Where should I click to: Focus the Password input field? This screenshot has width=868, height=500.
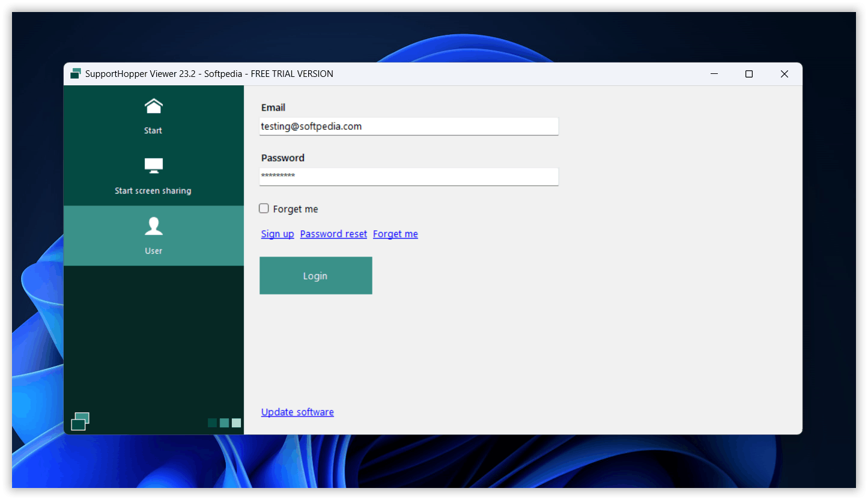pyautogui.click(x=409, y=177)
